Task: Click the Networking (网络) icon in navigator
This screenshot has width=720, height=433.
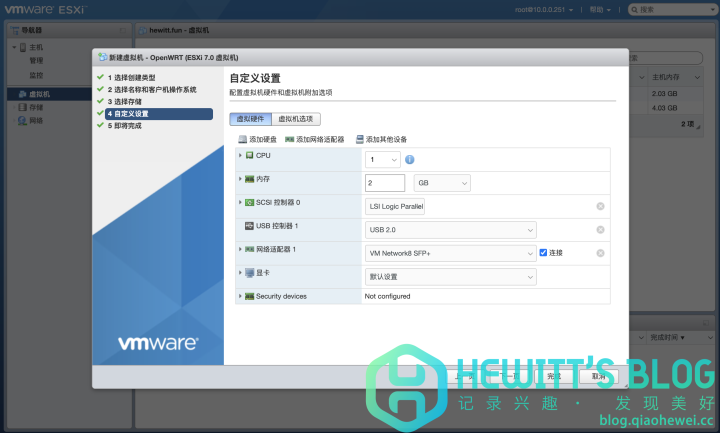Action: 22,121
